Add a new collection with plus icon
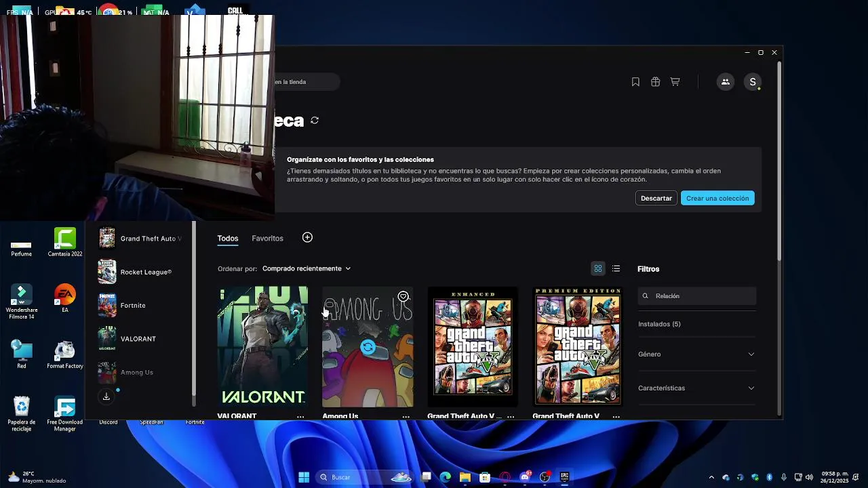The image size is (868, 488). pyautogui.click(x=307, y=237)
